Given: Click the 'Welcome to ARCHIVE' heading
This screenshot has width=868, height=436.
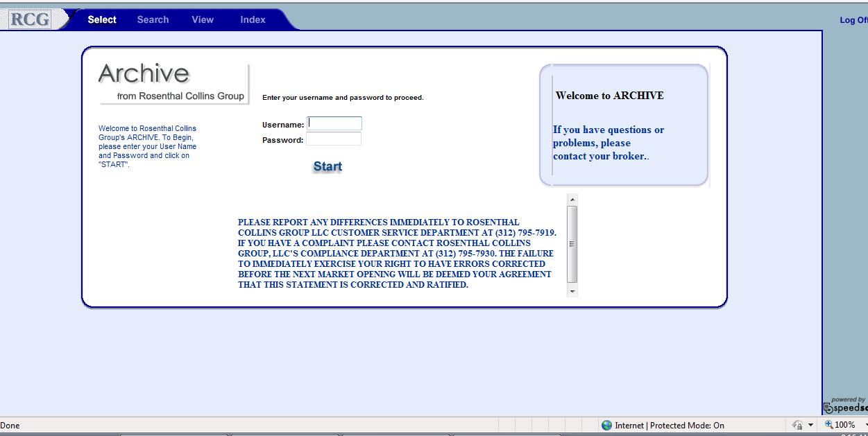Looking at the screenshot, I should coord(610,96).
